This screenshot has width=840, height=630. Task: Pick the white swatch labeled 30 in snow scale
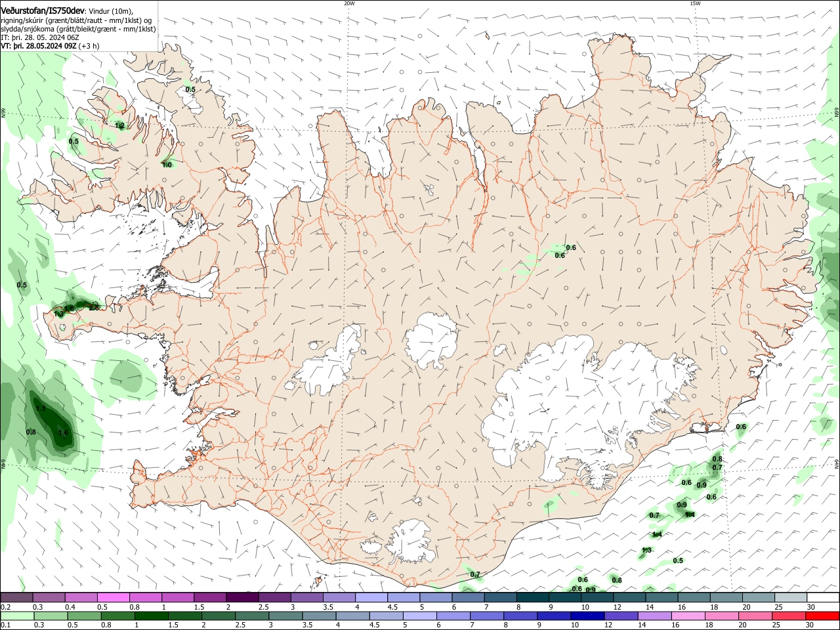(823, 598)
